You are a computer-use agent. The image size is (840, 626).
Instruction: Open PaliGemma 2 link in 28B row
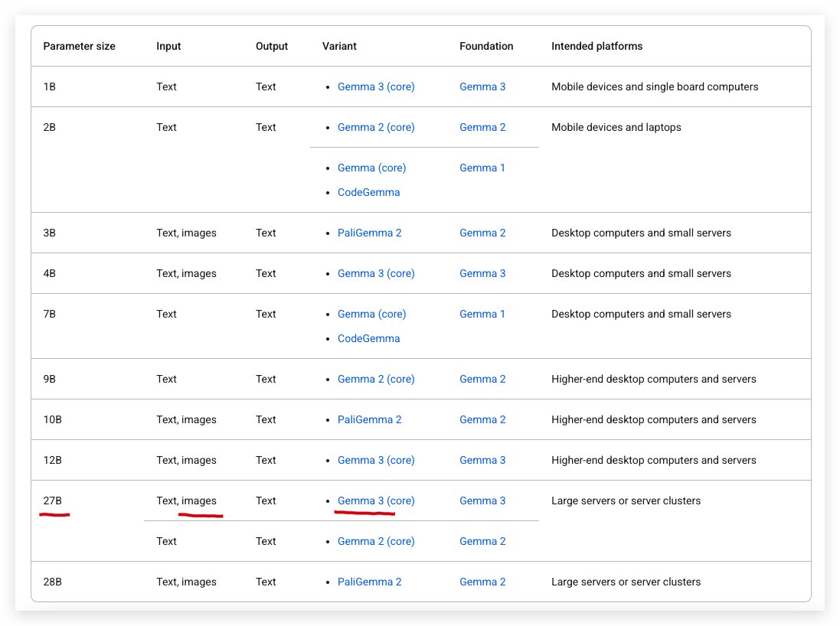point(369,582)
